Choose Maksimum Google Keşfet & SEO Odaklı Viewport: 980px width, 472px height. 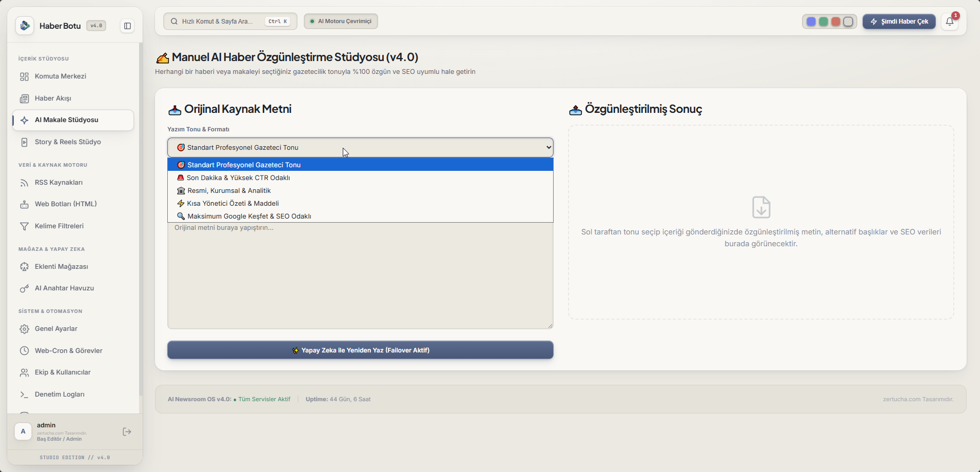[360, 216]
